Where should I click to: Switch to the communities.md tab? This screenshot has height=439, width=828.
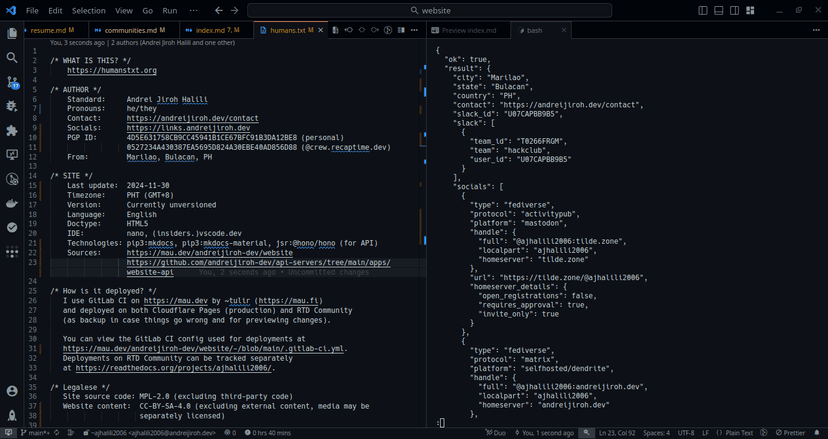coord(132,31)
